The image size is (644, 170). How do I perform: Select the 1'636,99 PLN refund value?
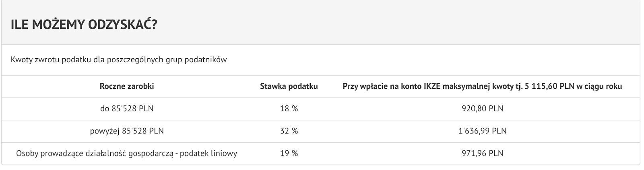point(482,131)
